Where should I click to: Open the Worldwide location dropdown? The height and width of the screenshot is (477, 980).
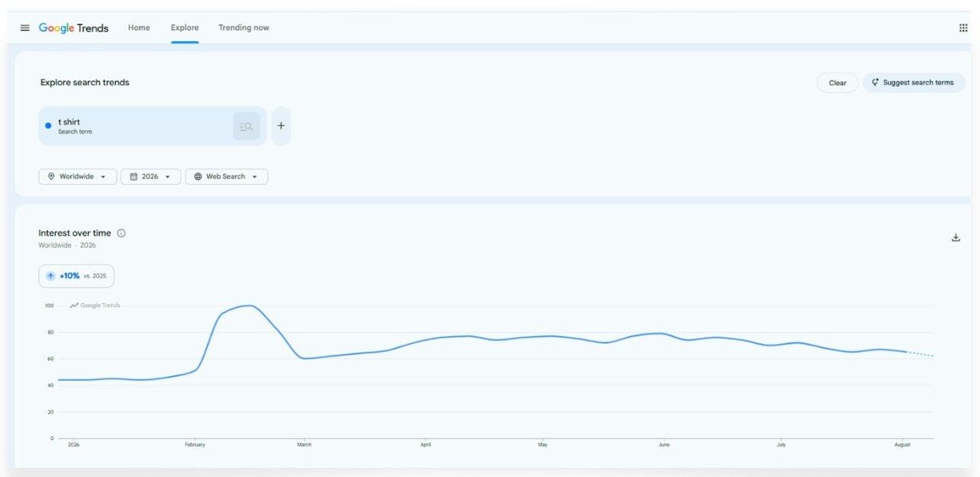pyautogui.click(x=77, y=176)
